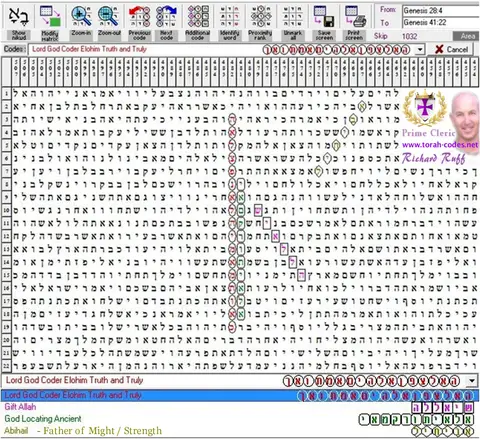Click row number 10 header
480x439 pixels.
[6, 210]
